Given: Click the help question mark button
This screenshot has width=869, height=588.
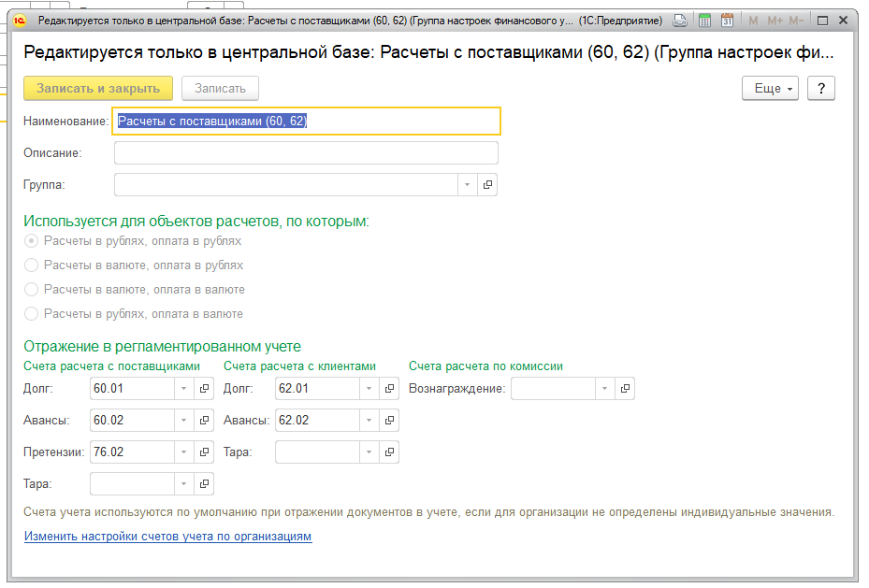Looking at the screenshot, I should 820,88.
